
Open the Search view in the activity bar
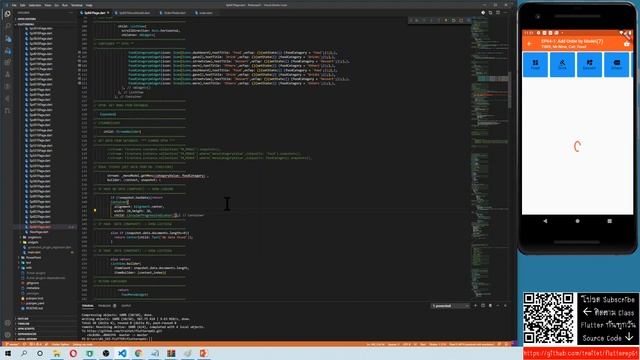[x=7, y=26]
